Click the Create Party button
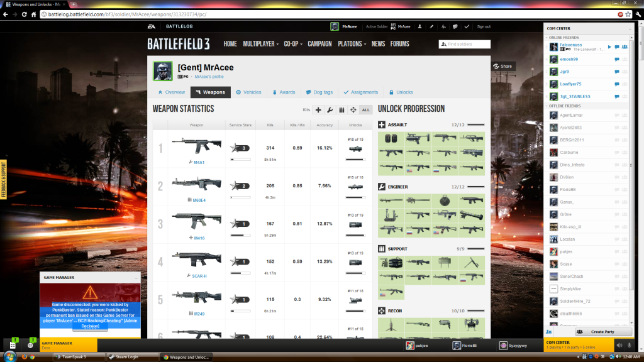 [602, 332]
